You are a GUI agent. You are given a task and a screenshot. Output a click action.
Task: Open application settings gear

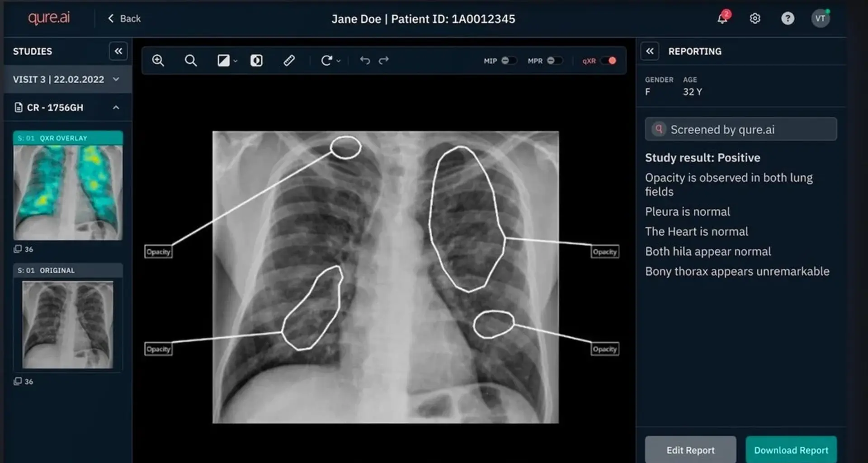755,19
